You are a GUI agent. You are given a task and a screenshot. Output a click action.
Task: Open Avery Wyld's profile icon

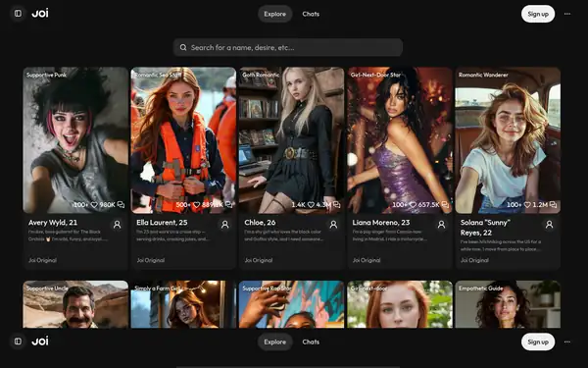click(117, 225)
